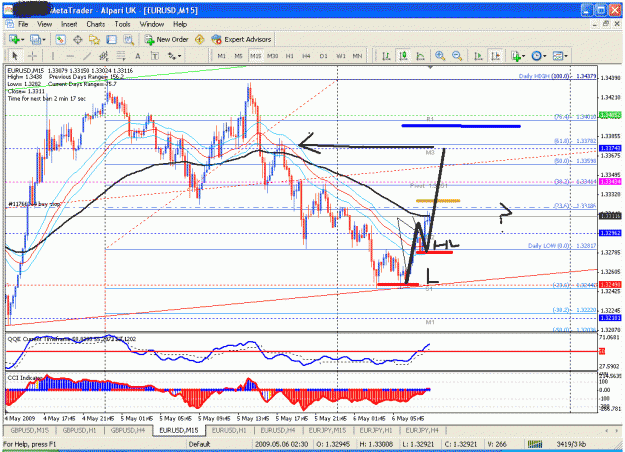
Task: Open a new chart window
Action: (14, 39)
